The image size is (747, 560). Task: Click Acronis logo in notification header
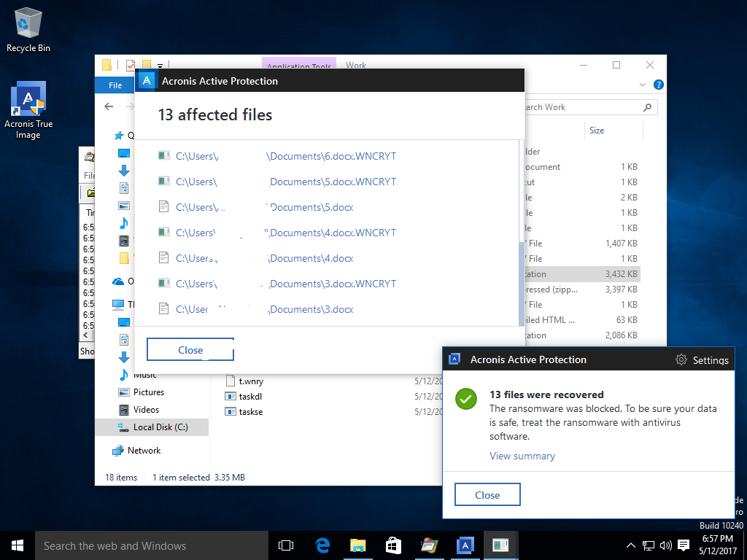[454, 359]
